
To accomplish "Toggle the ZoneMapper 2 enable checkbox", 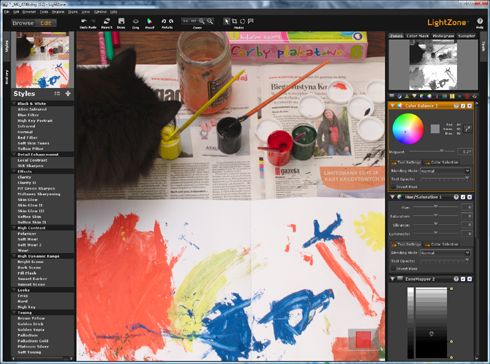I will point(463,279).
